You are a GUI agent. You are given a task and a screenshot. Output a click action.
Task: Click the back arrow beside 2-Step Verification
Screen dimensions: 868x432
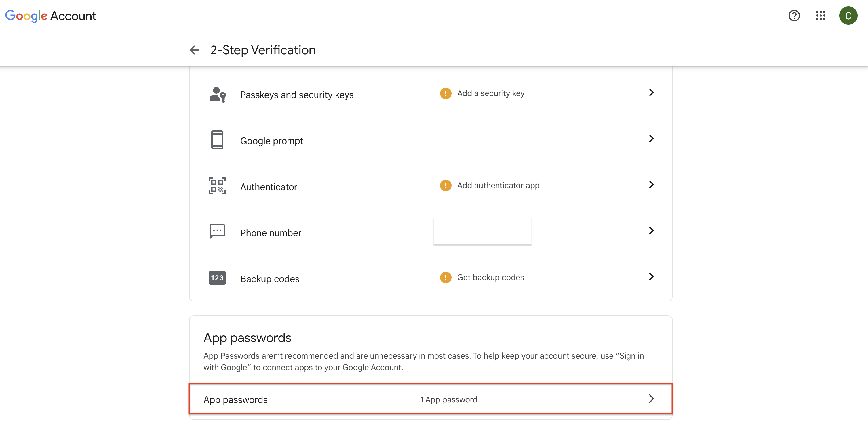[x=195, y=50]
